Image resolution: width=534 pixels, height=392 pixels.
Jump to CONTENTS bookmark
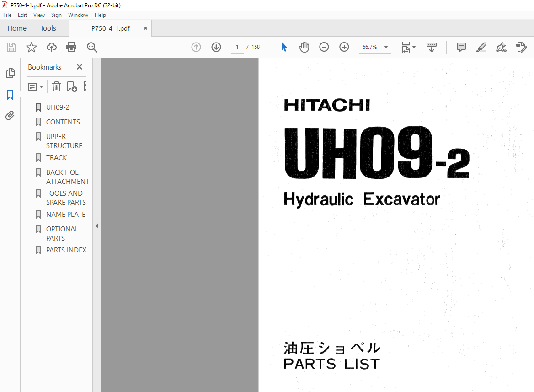[x=63, y=122]
